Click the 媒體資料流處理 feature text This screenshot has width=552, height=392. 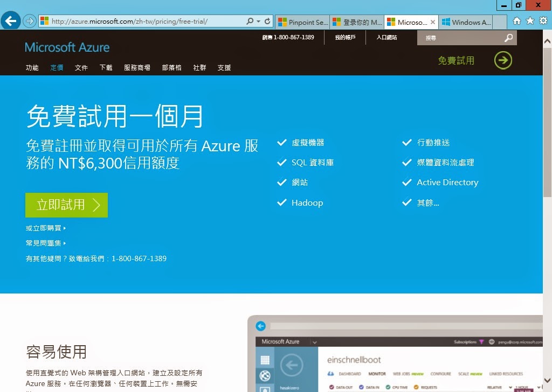tap(445, 163)
